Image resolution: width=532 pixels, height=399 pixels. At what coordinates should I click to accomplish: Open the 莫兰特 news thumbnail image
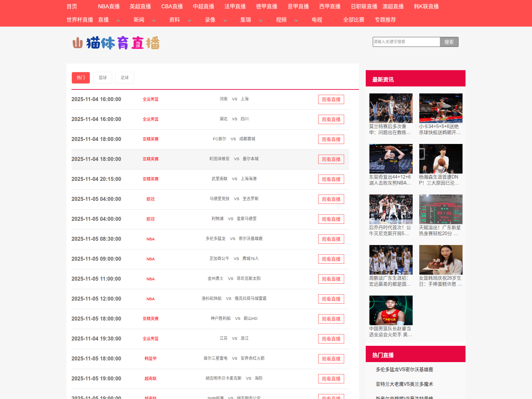(x=391, y=108)
